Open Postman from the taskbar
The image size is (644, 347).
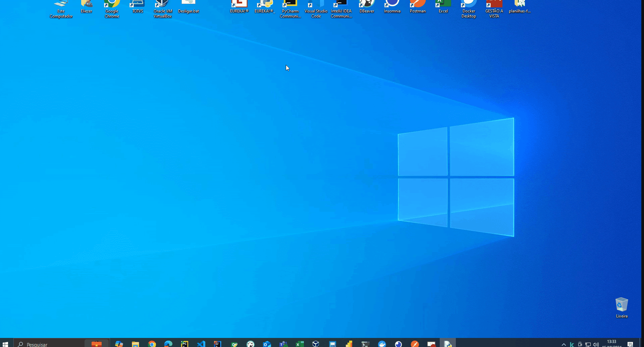click(x=415, y=344)
